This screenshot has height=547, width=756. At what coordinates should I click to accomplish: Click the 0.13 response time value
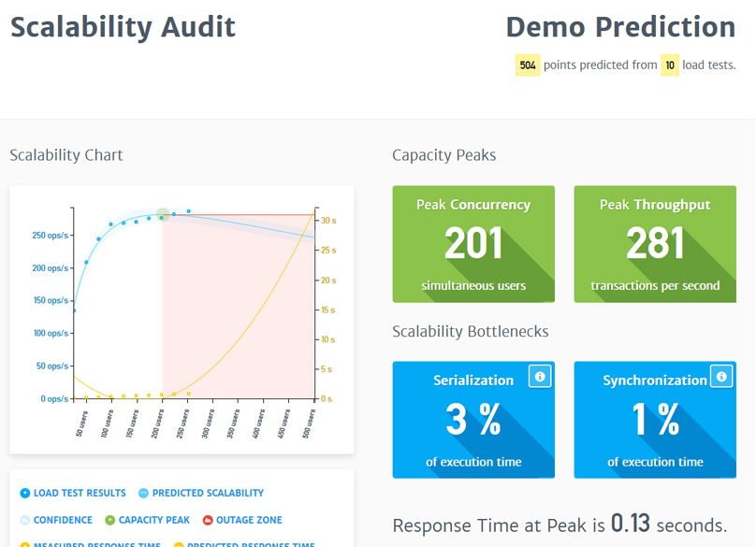click(631, 524)
